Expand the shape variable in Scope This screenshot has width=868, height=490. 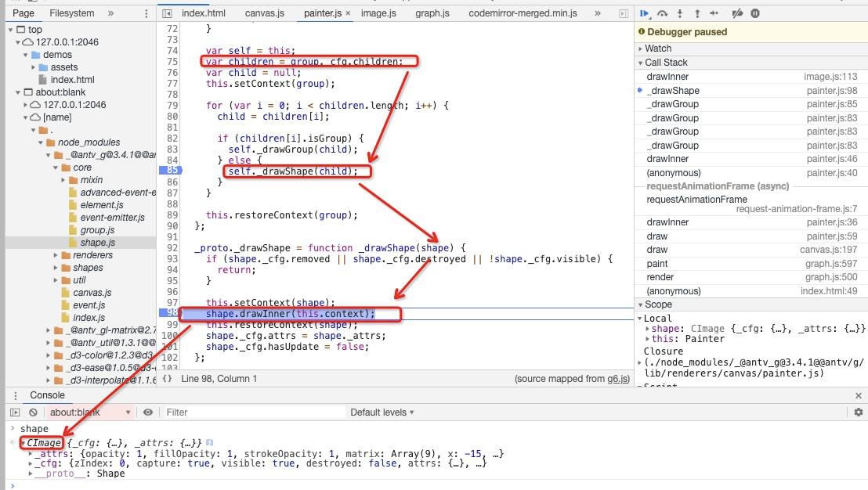tap(648, 329)
